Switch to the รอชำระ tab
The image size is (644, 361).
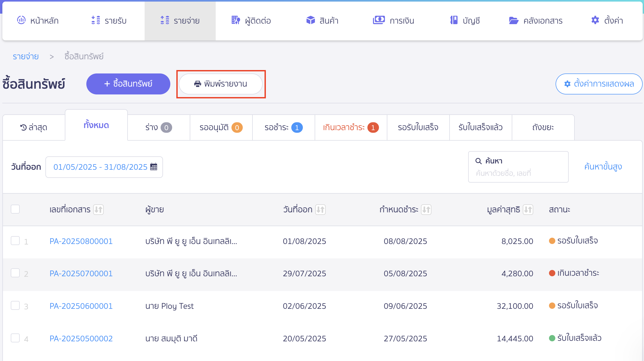pos(284,128)
